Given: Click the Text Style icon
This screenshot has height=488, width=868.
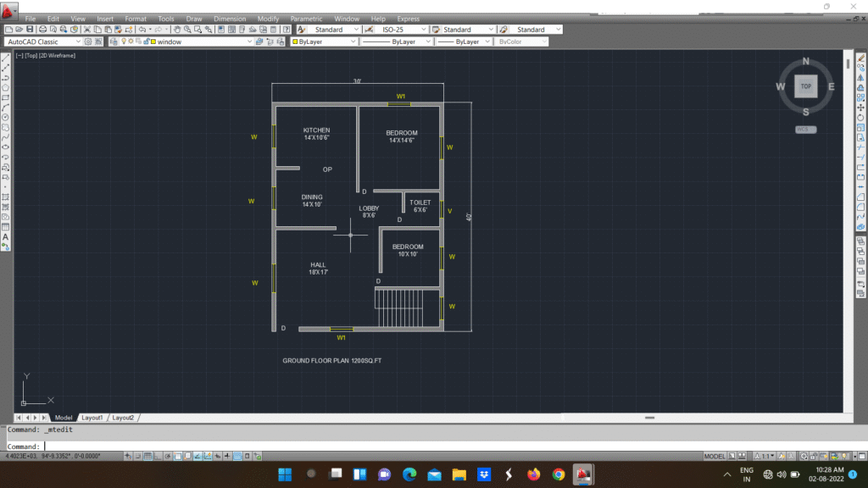Looking at the screenshot, I should pos(302,30).
